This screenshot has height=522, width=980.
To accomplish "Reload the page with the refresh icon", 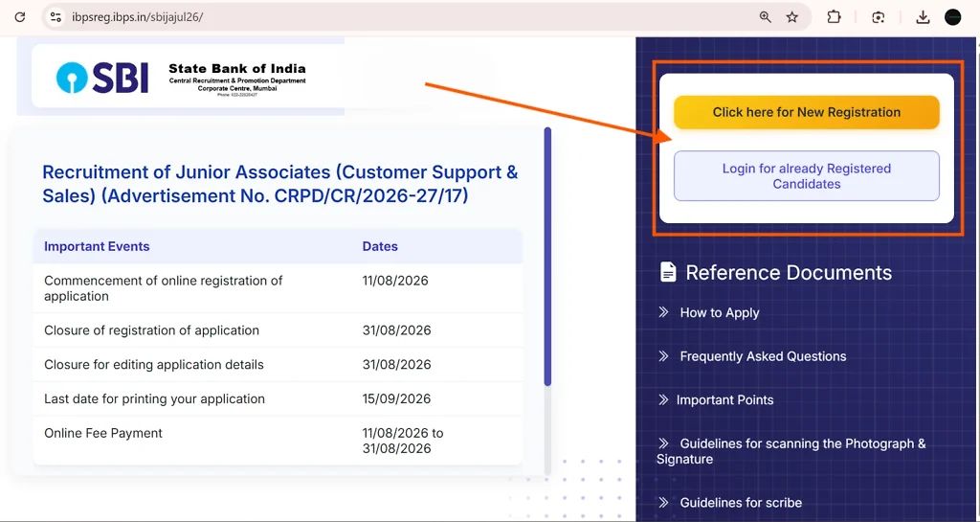I will (20, 17).
